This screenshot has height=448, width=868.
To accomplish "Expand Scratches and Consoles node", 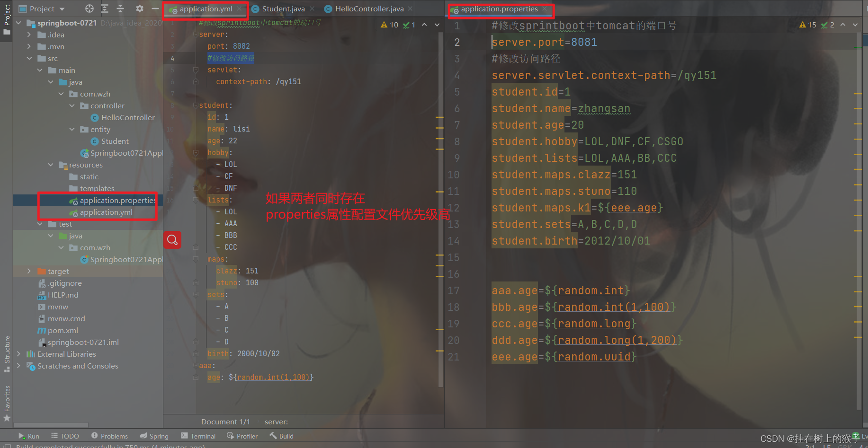I will [x=18, y=366].
